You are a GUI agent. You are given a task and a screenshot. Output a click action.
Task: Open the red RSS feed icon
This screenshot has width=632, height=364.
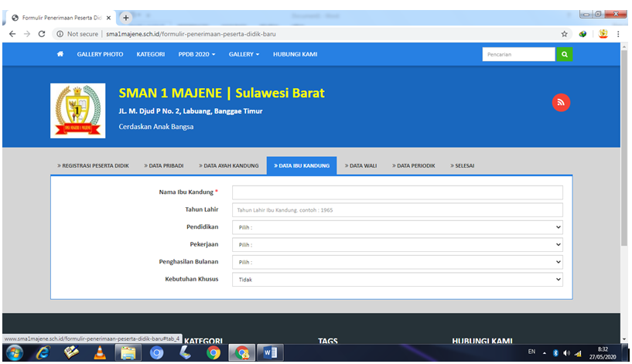(561, 102)
